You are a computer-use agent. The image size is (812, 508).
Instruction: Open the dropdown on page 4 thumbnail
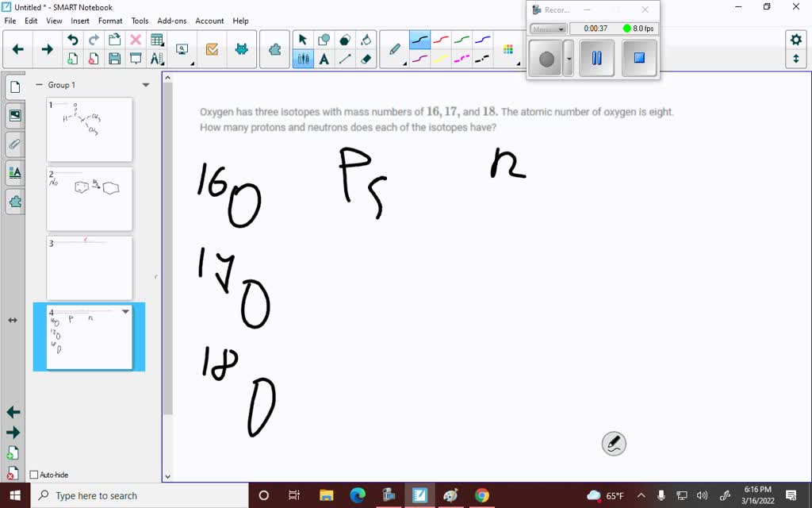tap(125, 312)
